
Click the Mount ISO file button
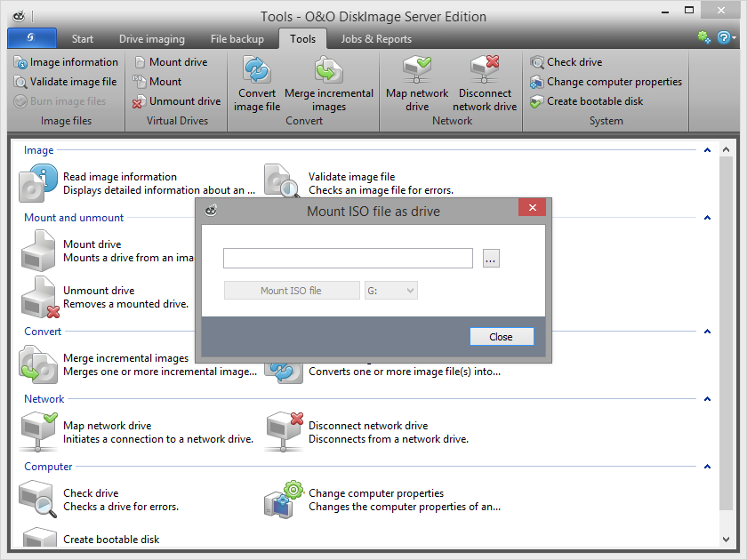tap(292, 291)
